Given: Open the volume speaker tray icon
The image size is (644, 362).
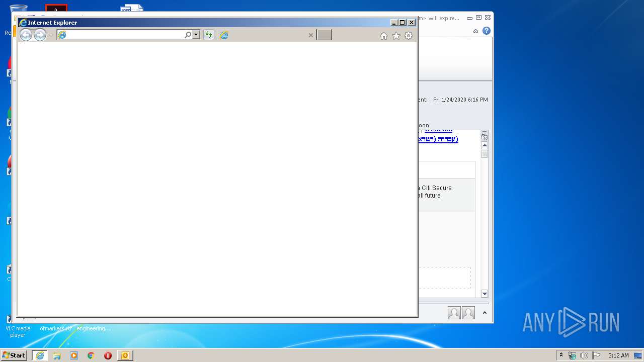Looking at the screenshot, I should 584,355.
